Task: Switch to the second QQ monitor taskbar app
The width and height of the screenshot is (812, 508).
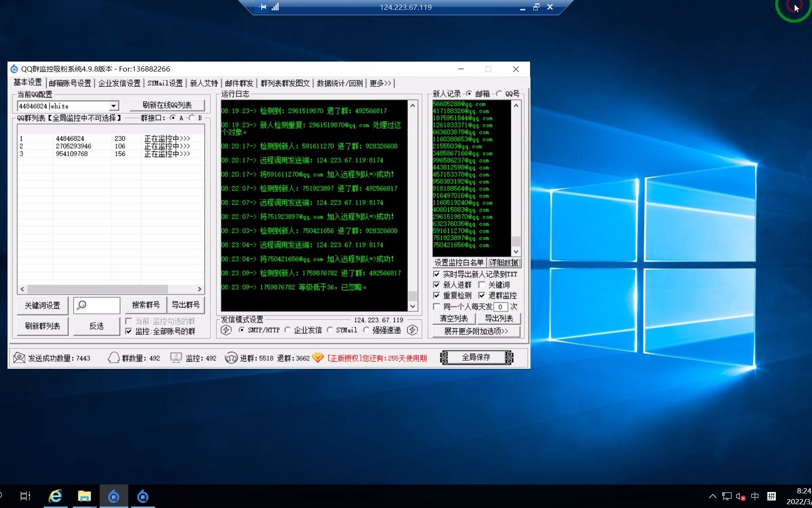Action: pyautogui.click(x=143, y=496)
